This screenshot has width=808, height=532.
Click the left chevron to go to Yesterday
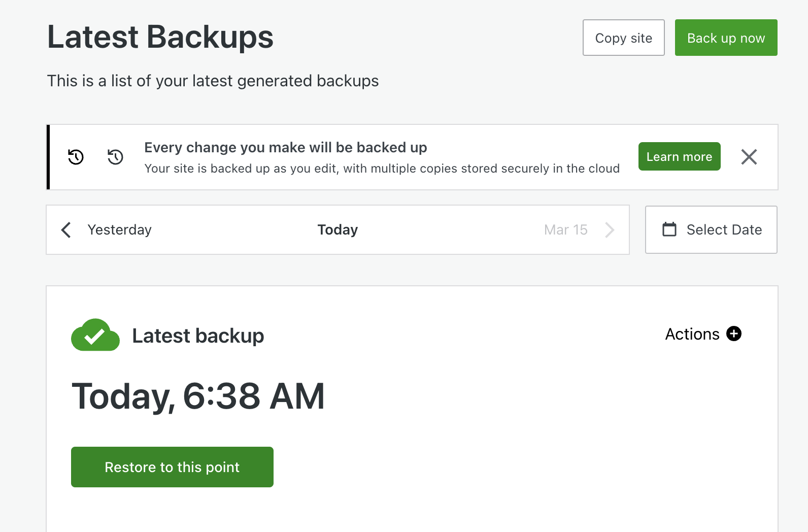(x=65, y=229)
